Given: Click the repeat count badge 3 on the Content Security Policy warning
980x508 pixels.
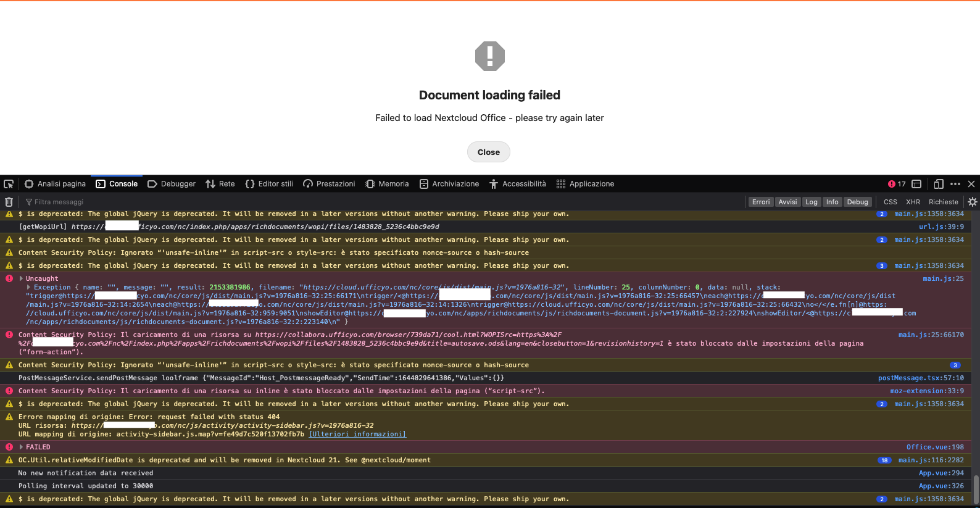Looking at the screenshot, I should (x=955, y=365).
